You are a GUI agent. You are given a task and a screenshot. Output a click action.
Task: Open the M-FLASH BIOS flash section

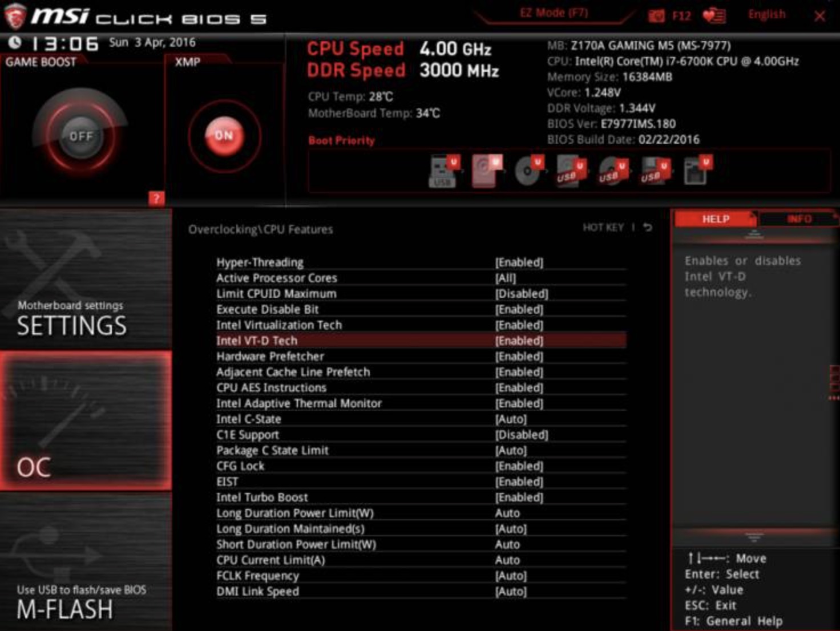[x=86, y=562]
